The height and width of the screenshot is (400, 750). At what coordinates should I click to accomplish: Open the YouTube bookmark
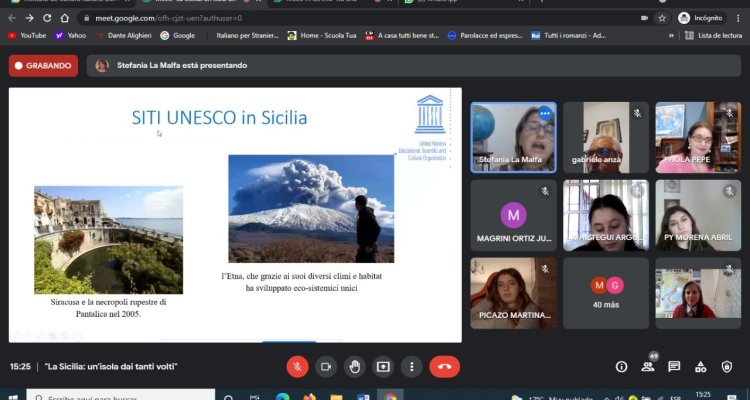(x=27, y=35)
